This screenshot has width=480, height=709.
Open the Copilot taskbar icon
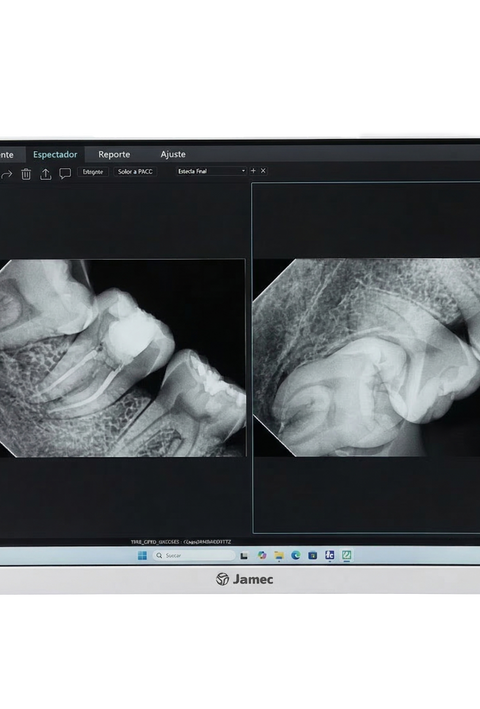(x=262, y=556)
